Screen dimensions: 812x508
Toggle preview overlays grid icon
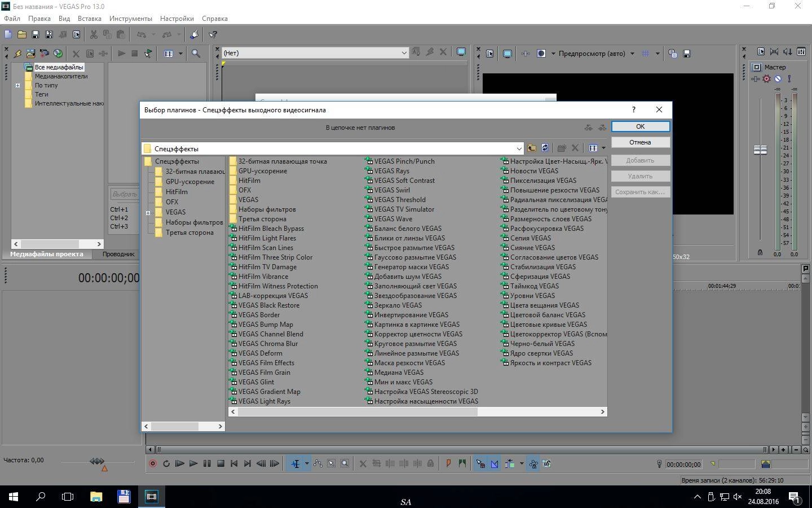point(645,54)
